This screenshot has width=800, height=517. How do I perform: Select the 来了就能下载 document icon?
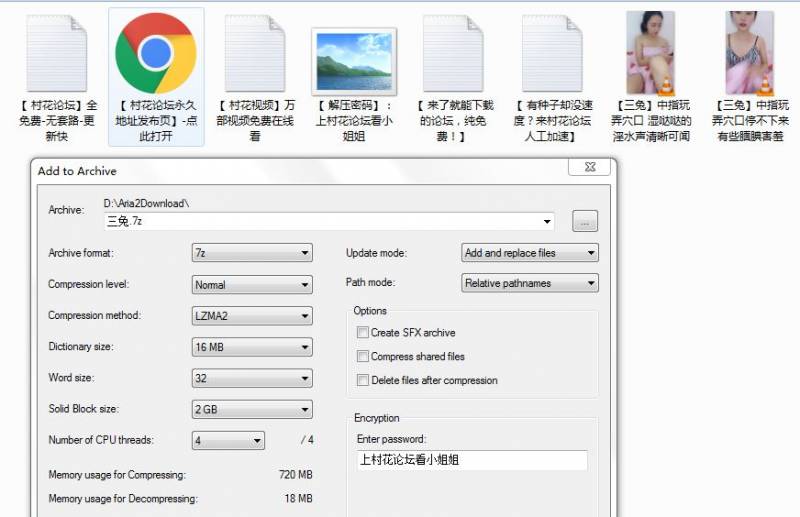click(x=452, y=53)
